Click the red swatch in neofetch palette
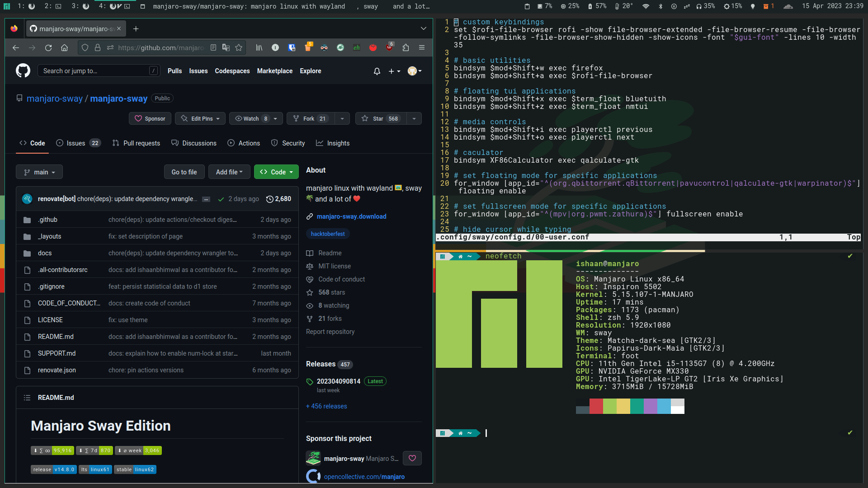 coord(596,406)
